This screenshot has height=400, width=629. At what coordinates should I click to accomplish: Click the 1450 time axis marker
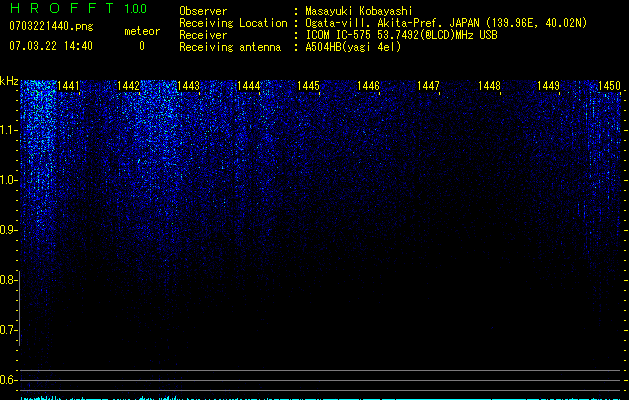tap(609, 86)
